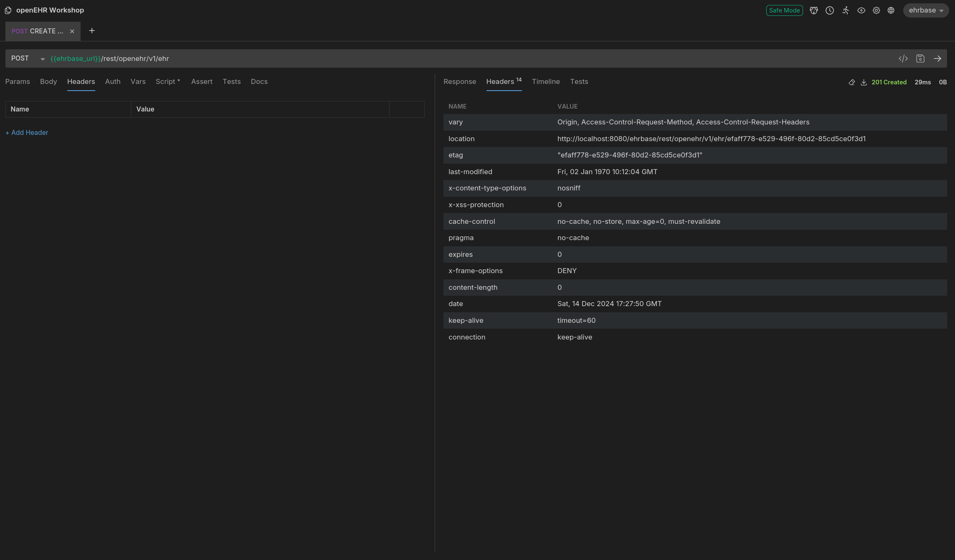Save request with the floppy disk icon
The image size is (955, 560).
(x=920, y=58)
